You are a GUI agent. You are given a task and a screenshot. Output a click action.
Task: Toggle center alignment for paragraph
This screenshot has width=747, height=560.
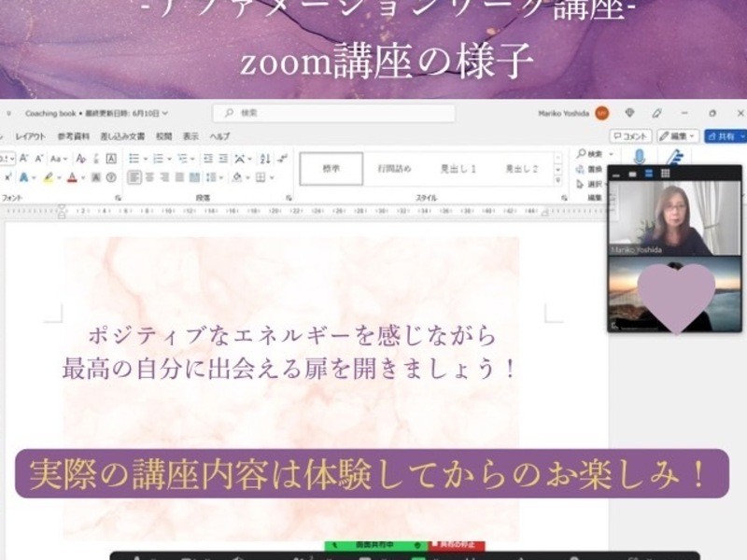149,177
